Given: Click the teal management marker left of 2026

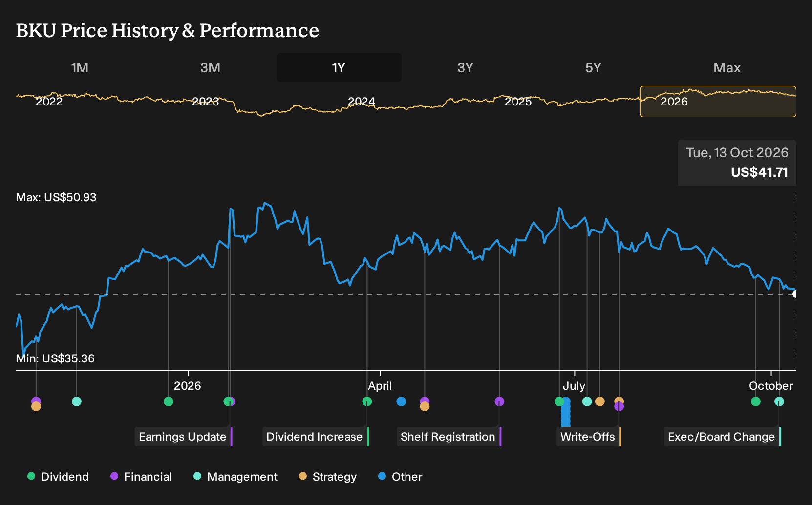Looking at the screenshot, I should [77, 401].
